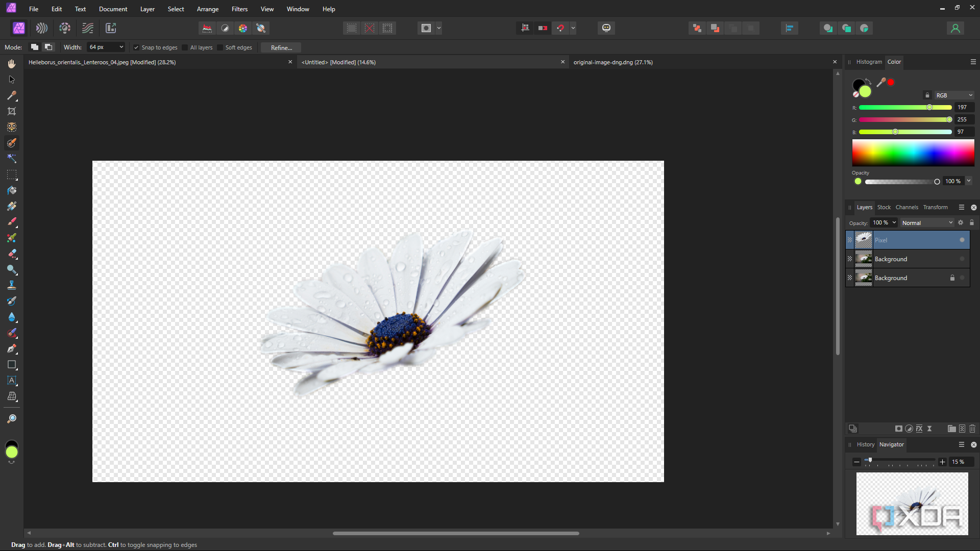Switch to the Liquify Persona
Viewport: 980px width, 551px height.
pyautogui.click(x=42, y=28)
